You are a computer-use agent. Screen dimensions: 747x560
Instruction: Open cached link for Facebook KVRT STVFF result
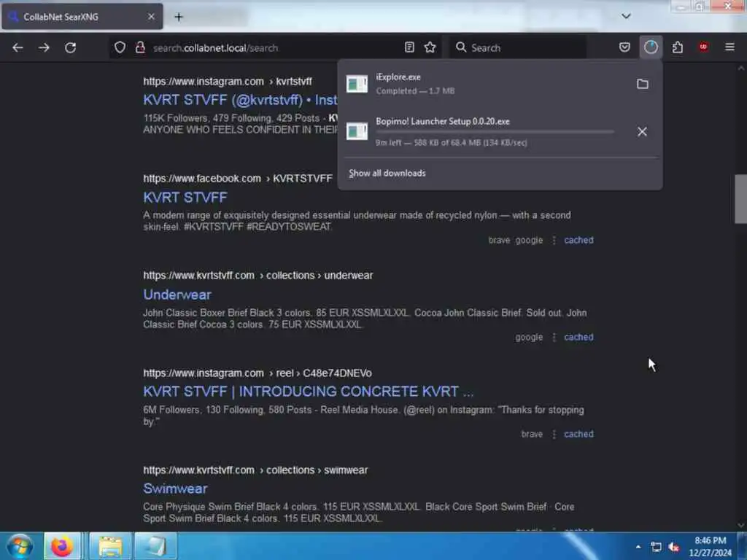pyautogui.click(x=578, y=241)
